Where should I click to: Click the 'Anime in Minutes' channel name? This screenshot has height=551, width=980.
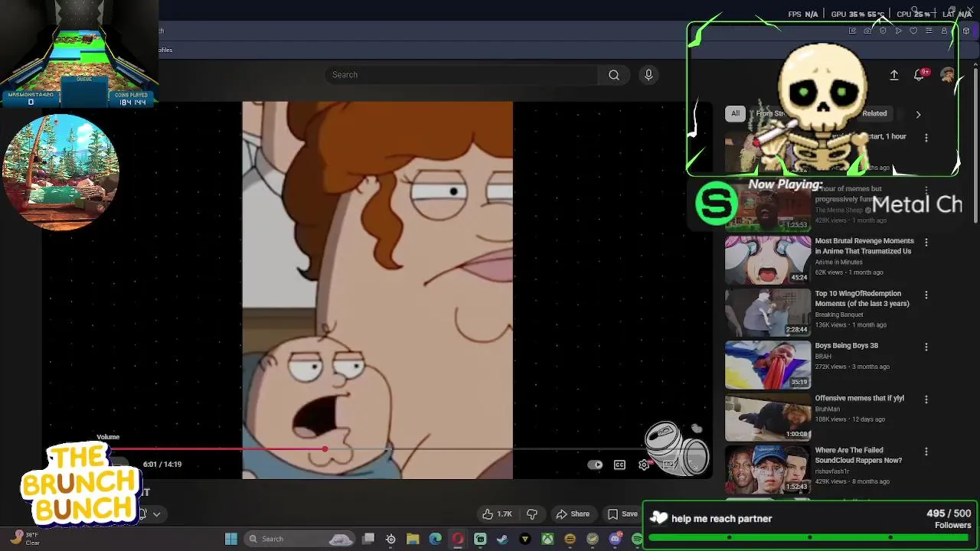838,262
